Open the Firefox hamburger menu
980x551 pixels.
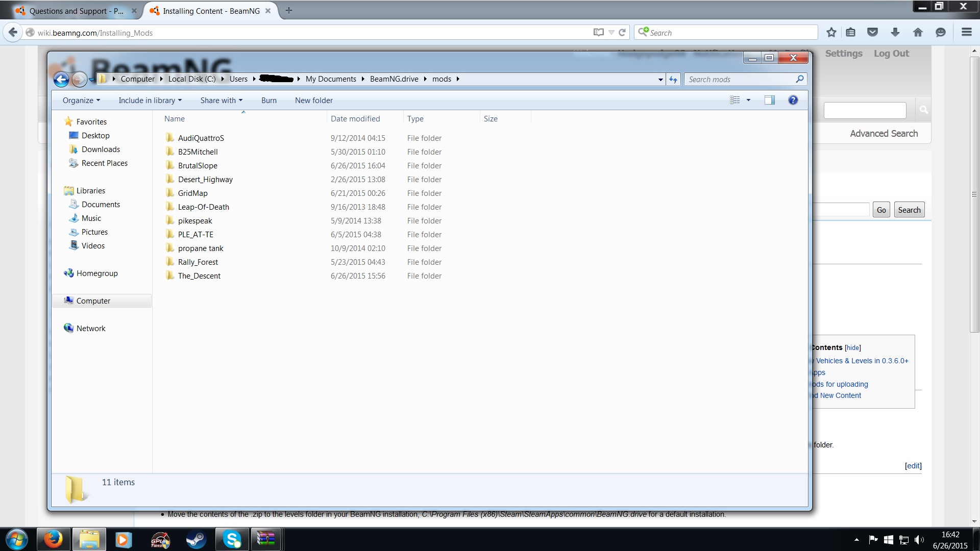click(966, 32)
